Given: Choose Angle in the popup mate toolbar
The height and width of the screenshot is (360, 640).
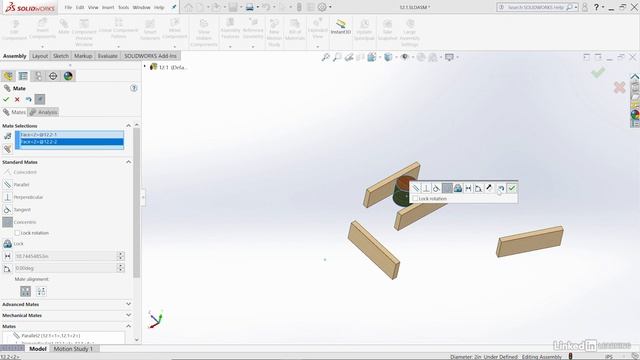Looking at the screenshot, I should [x=479, y=188].
